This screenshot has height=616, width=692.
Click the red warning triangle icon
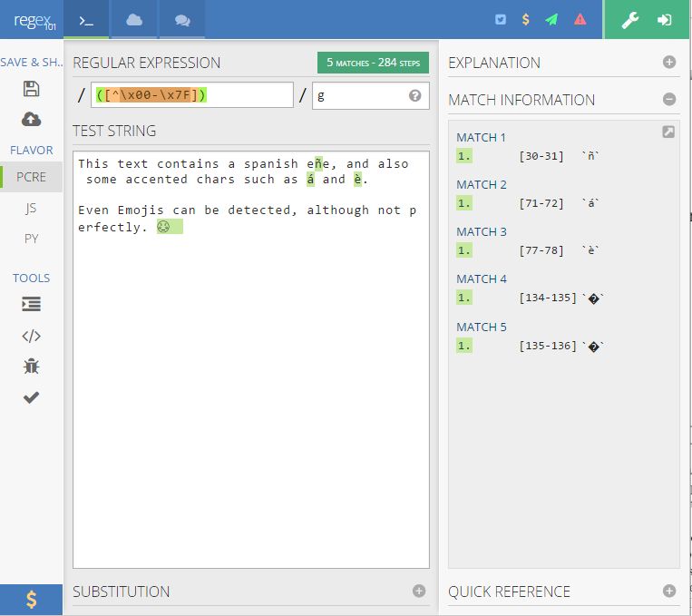(580, 19)
